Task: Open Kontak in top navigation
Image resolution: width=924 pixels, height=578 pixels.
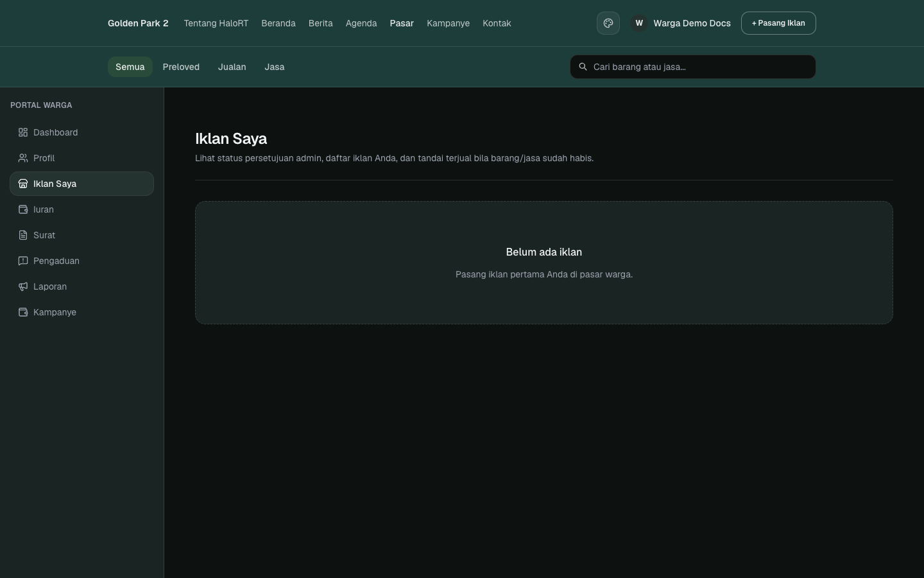Action: click(x=497, y=23)
